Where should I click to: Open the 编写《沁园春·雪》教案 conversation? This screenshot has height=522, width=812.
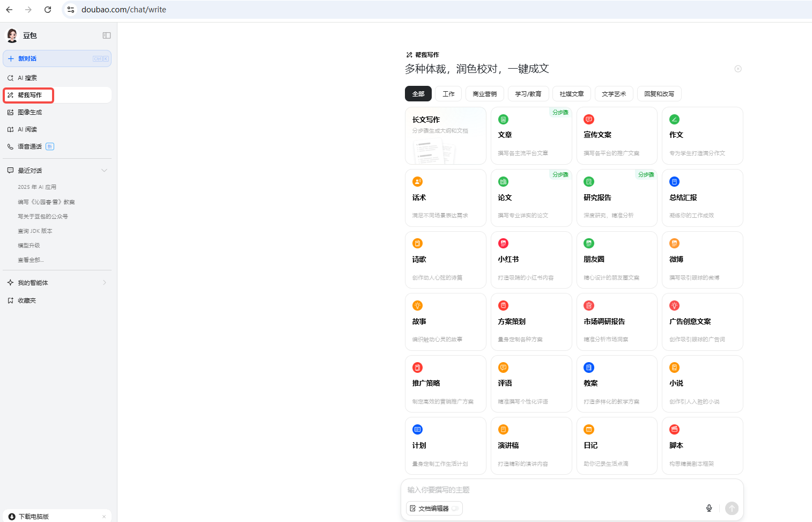[x=46, y=202]
